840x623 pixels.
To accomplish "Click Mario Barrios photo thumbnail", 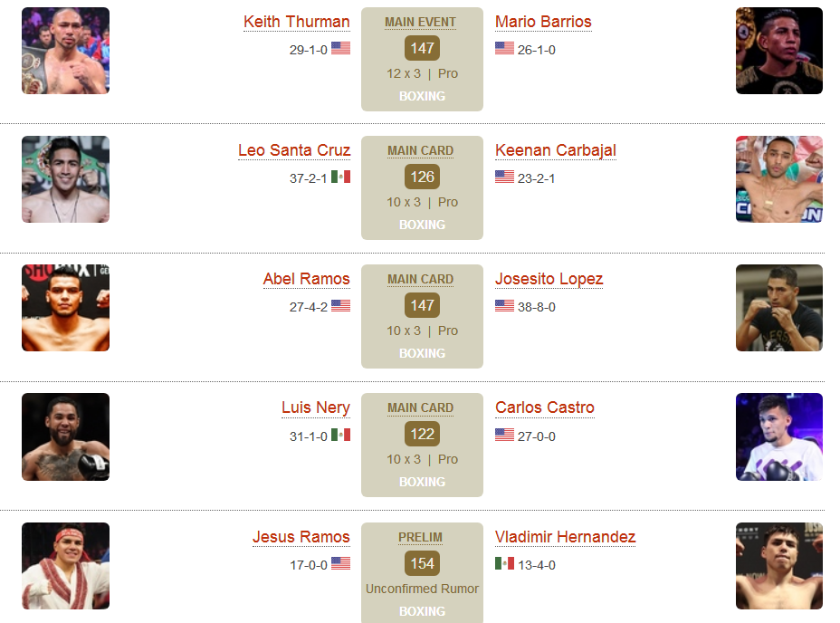I will 779,51.
